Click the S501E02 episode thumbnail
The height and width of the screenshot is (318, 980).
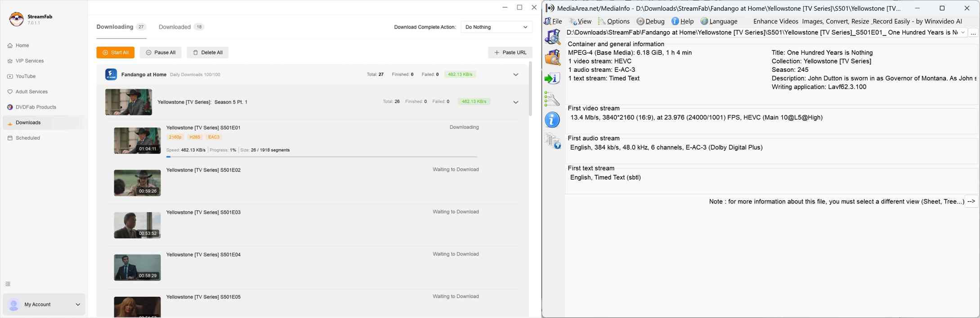pos(137,183)
